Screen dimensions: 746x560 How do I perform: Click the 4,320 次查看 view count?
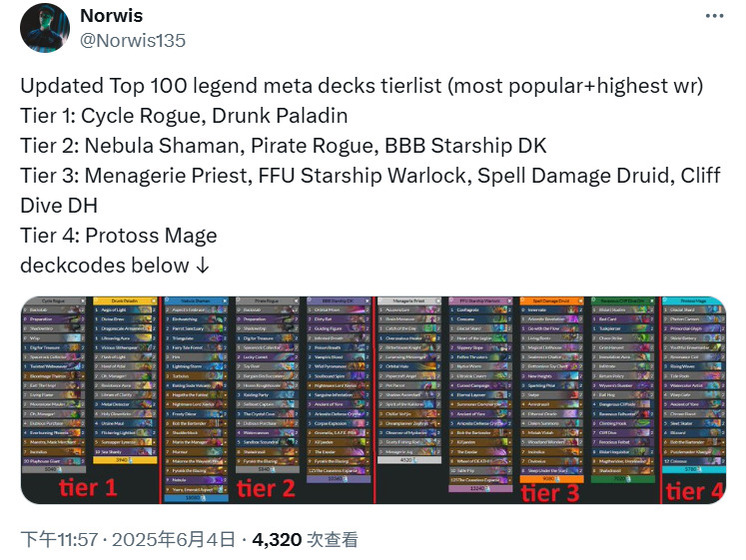point(306,540)
